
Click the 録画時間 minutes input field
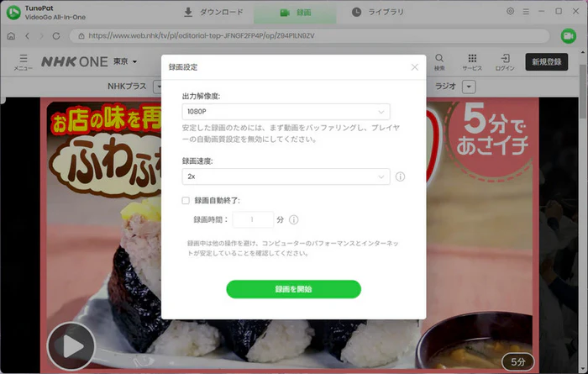[x=253, y=219]
